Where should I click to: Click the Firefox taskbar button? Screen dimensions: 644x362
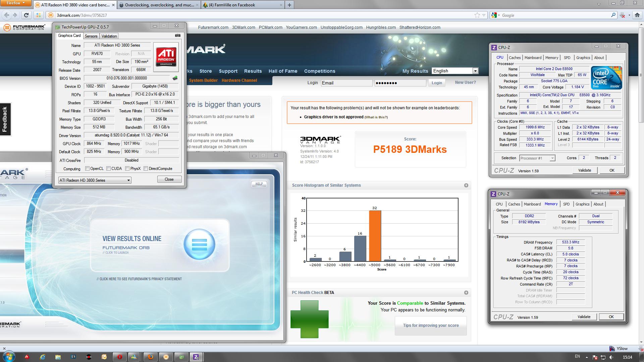tap(150, 357)
